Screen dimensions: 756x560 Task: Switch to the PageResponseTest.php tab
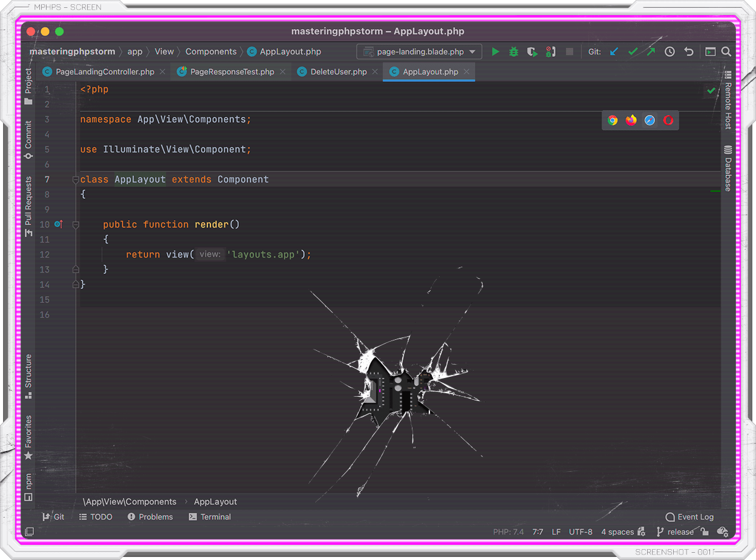pos(230,71)
